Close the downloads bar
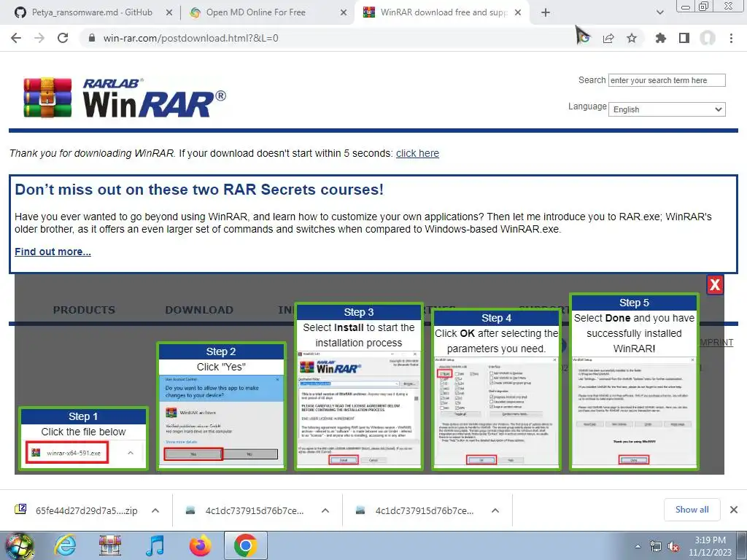This screenshot has height=560, width=747. pyautogui.click(x=734, y=510)
